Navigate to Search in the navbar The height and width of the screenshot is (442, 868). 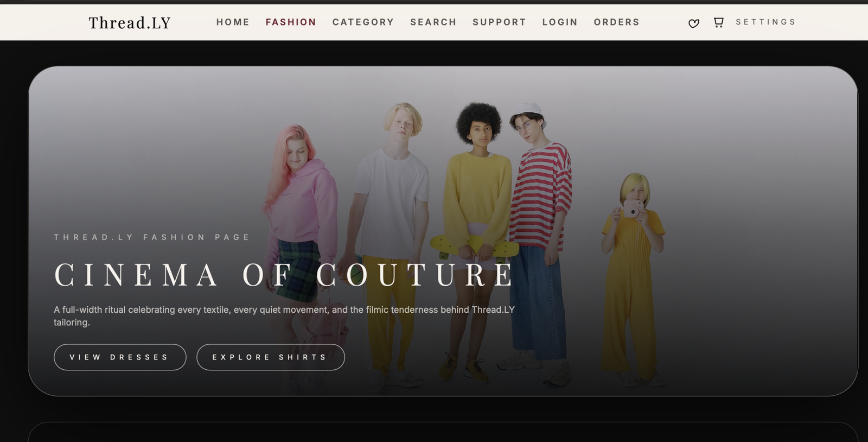coord(433,22)
